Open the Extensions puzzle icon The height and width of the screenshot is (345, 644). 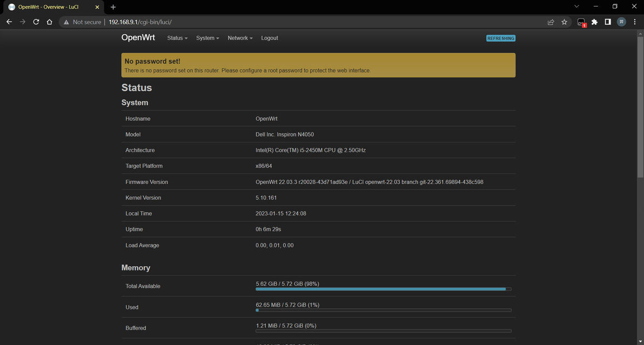[595, 22]
